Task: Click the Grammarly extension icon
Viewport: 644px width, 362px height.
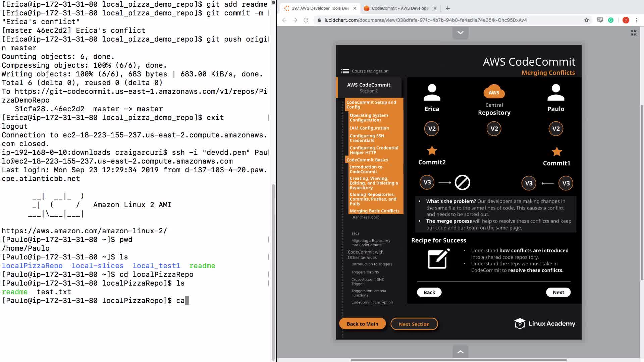Action: tap(611, 20)
